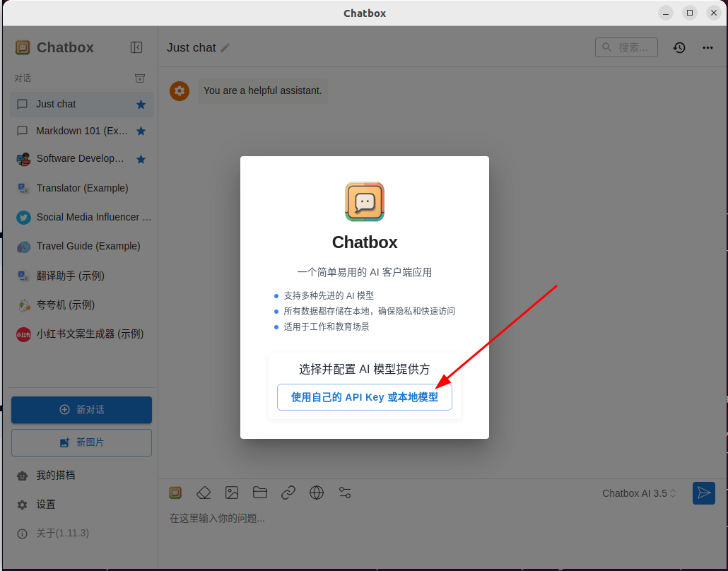The width and height of the screenshot is (728, 571).
Task: Click the Chatbox icon in input toolbar
Action: click(x=175, y=493)
